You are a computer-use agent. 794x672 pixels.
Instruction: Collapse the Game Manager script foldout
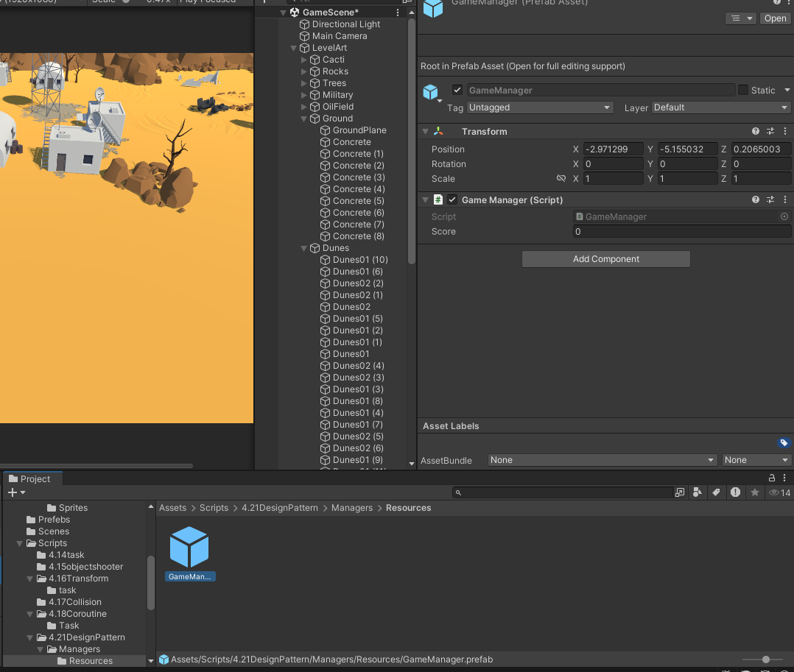point(426,200)
